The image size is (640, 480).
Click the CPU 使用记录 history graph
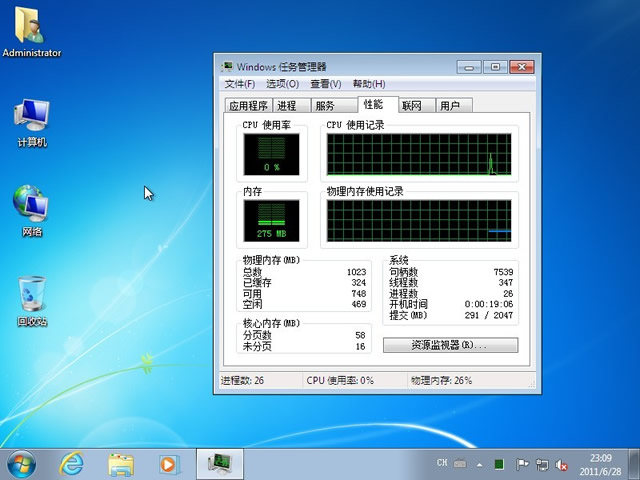(419, 154)
